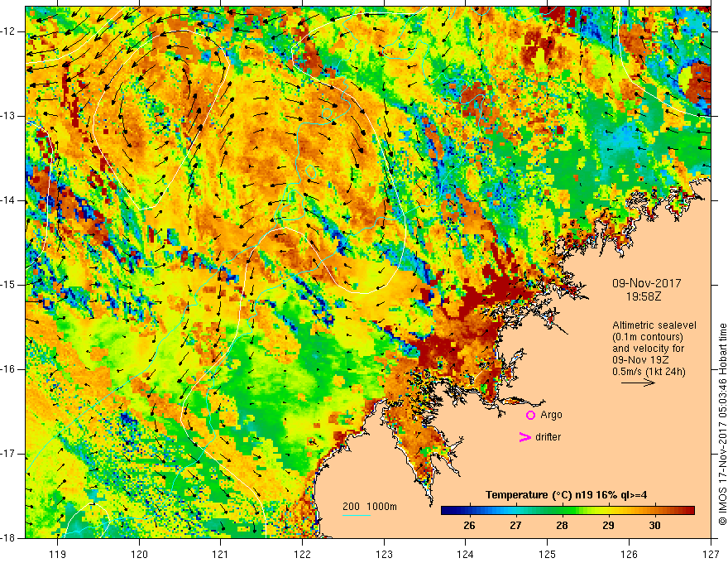This screenshot has width=728, height=563.
Task: Click the color bar value 30
Action: 654,526
